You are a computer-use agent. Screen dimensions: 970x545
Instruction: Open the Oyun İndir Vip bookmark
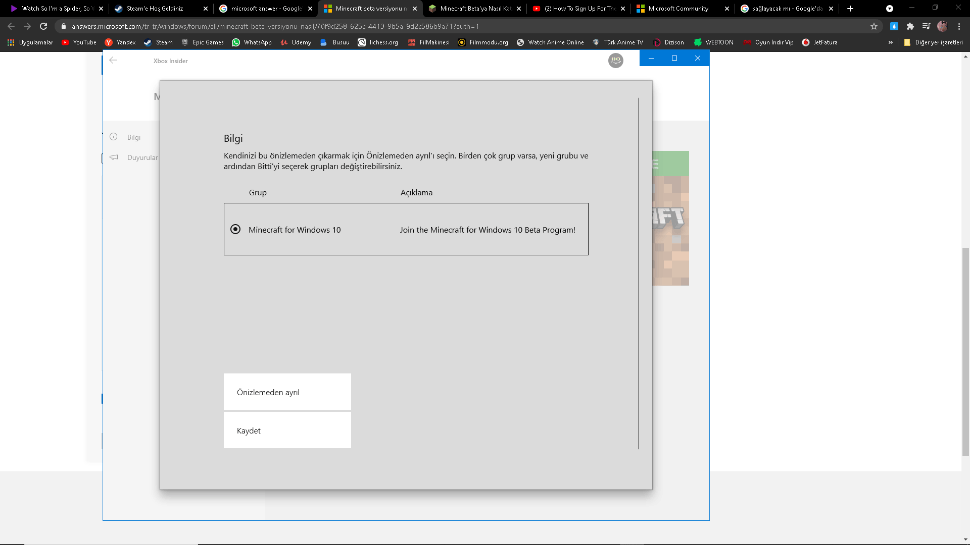[768, 43]
